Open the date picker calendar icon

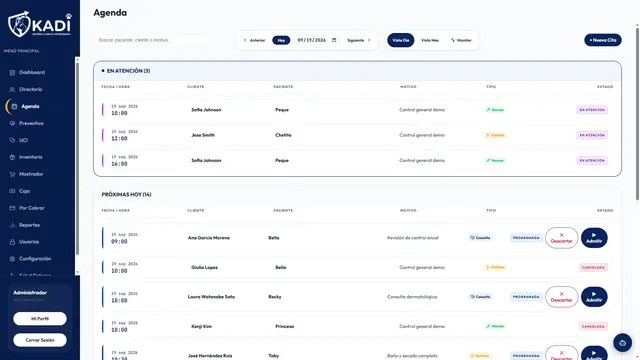(x=334, y=40)
